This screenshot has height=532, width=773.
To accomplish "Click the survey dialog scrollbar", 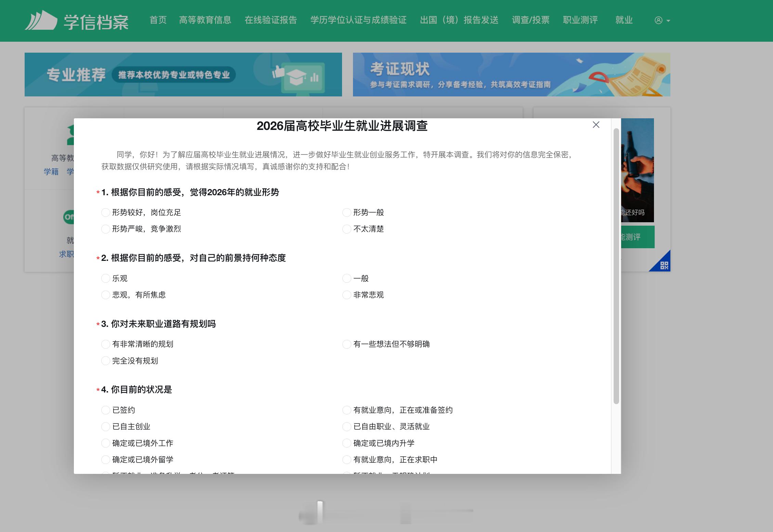I will pos(616,266).
